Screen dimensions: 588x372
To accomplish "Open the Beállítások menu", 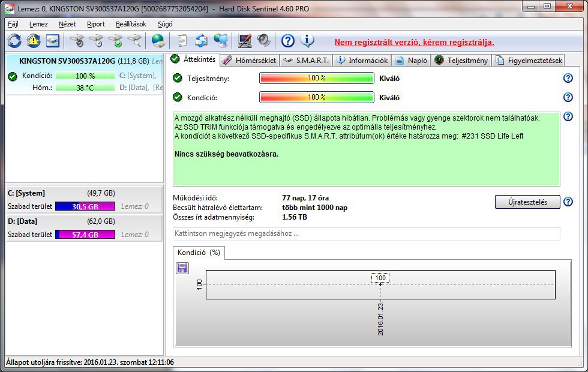I will 131,24.
